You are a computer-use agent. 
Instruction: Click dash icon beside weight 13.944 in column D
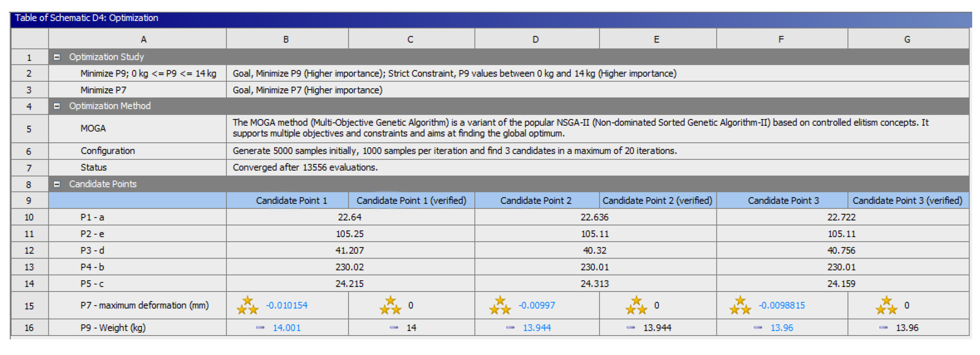pos(510,327)
